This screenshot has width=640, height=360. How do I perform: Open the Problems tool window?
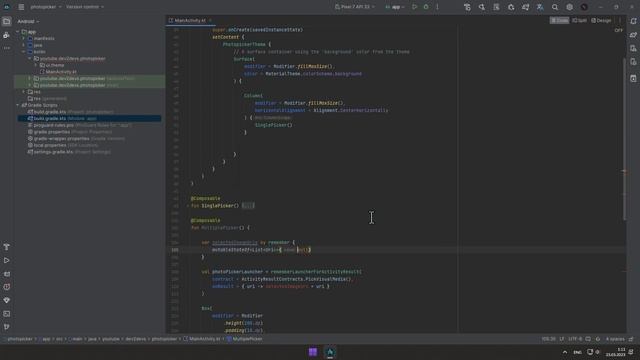[x=7, y=287]
